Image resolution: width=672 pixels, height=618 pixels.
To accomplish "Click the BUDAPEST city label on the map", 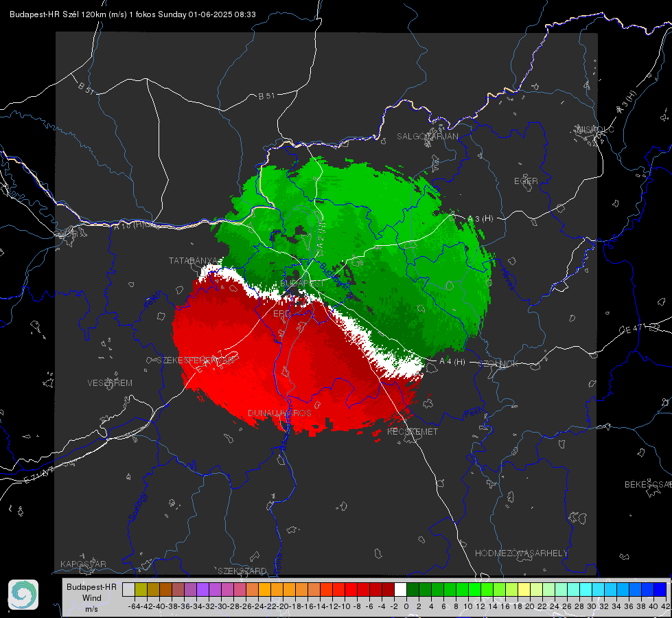I will pyautogui.click(x=302, y=284).
